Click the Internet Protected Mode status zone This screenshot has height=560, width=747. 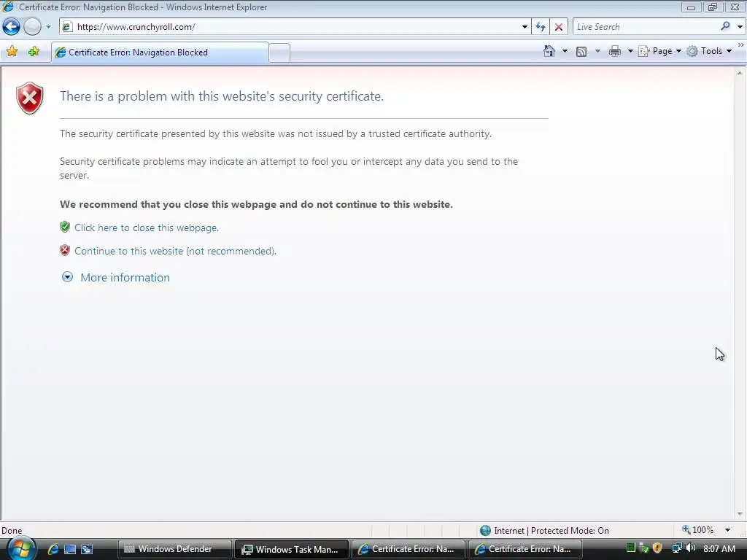tap(544, 531)
